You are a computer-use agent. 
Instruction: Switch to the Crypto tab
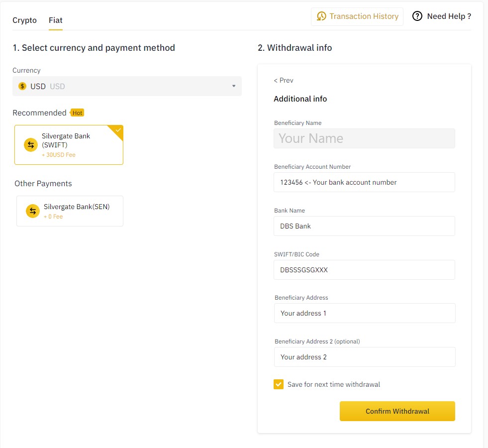[x=24, y=20]
